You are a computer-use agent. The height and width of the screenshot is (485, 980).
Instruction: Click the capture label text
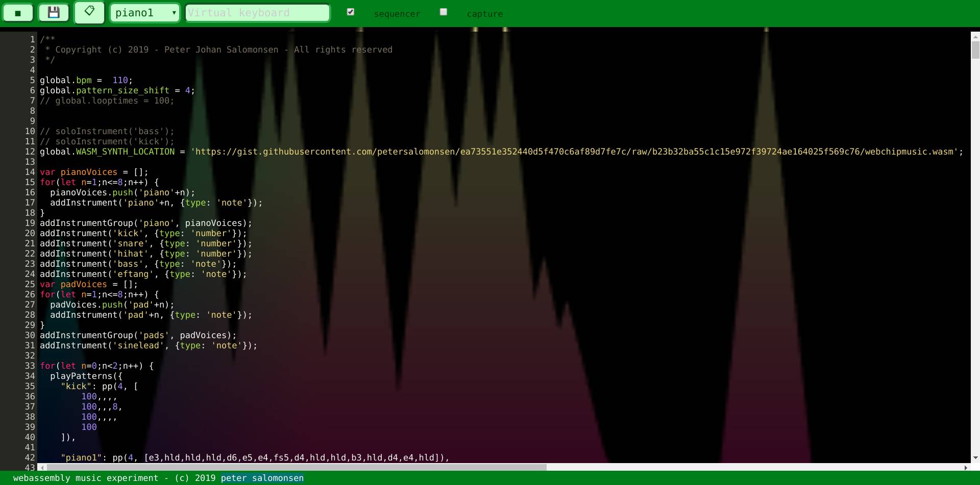pos(485,14)
